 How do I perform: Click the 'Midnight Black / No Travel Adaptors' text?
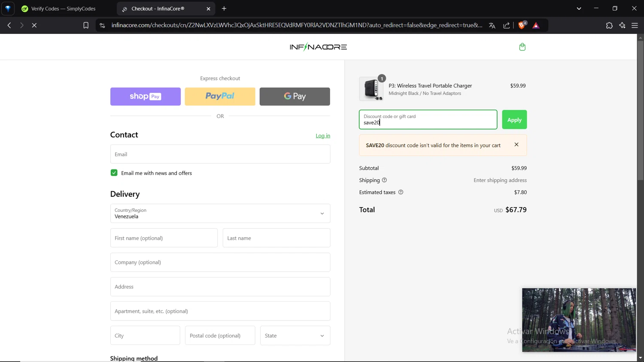425,94
